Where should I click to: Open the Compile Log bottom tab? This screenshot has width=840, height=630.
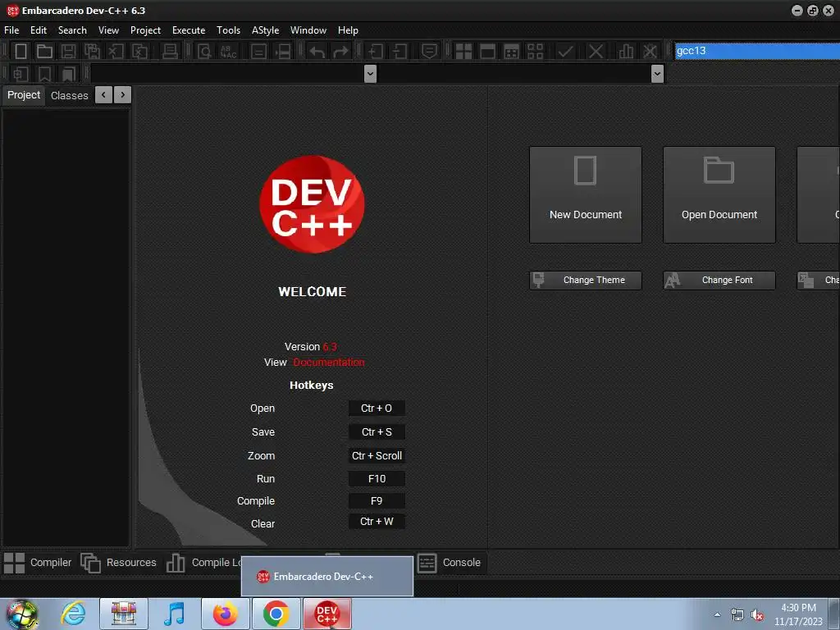(x=203, y=563)
